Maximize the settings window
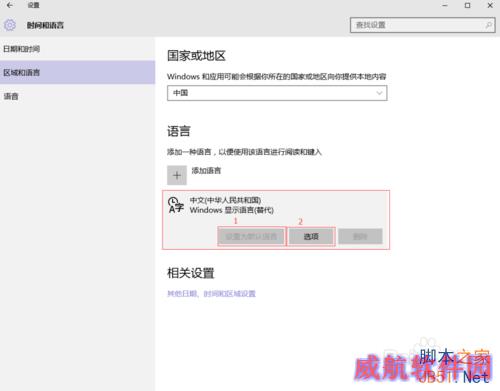Viewport: 500px width, 391px height. [468, 5]
